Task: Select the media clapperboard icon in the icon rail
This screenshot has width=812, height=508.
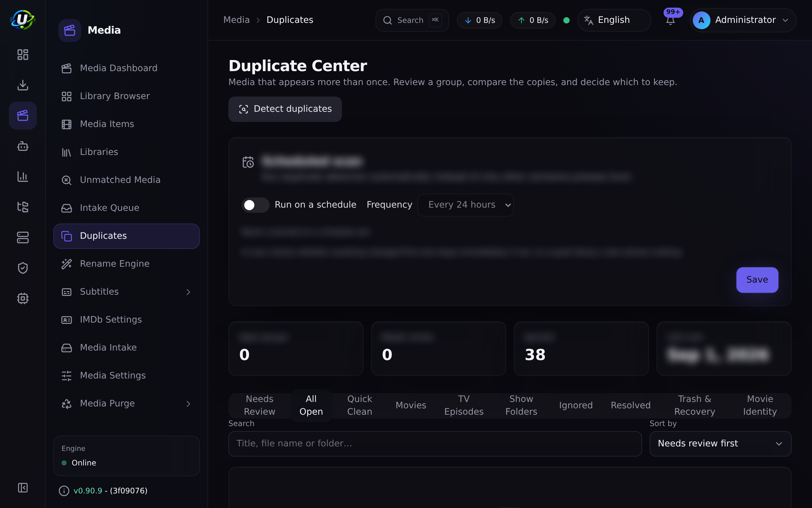Action: (x=23, y=116)
